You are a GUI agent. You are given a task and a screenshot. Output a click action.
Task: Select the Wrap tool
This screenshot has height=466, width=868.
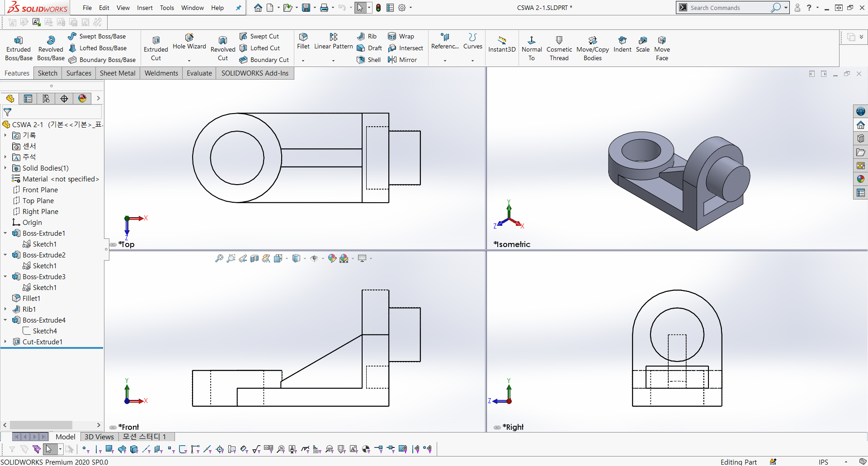(401, 36)
